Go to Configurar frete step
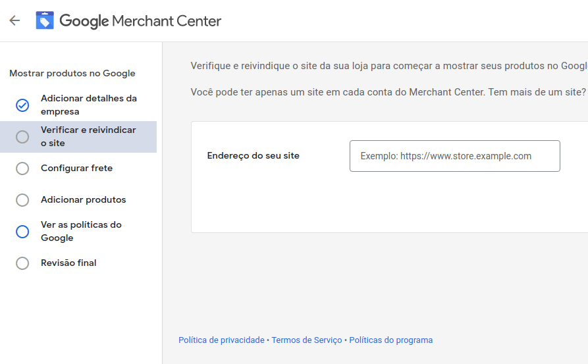This screenshot has width=588, height=364. coord(76,168)
